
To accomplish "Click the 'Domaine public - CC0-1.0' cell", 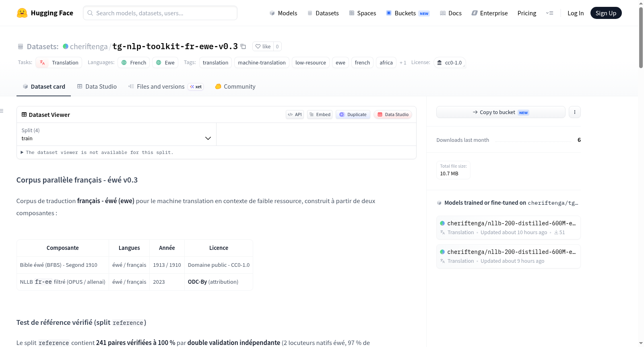I will [x=219, y=265].
